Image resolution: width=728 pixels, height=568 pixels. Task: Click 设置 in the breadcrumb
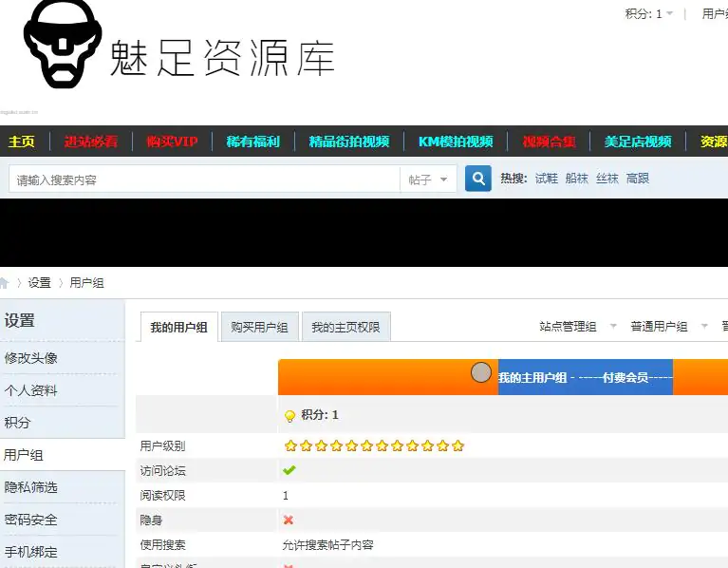tap(40, 282)
